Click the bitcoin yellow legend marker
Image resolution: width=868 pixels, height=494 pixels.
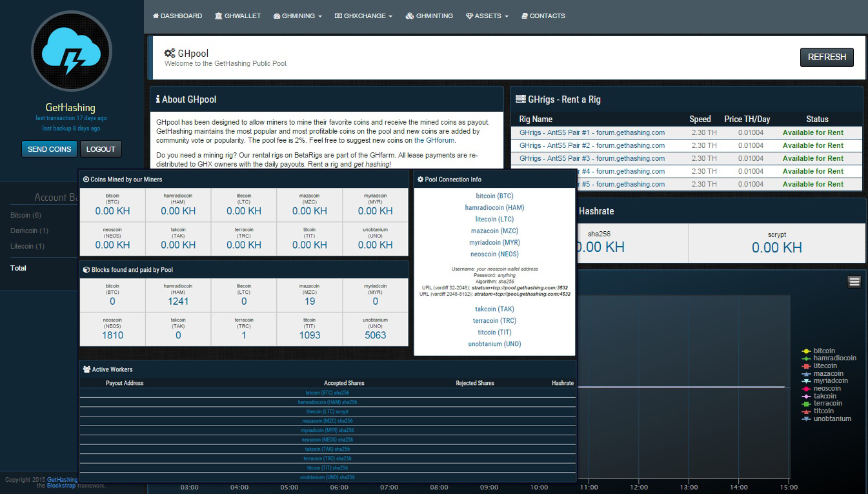tap(805, 351)
